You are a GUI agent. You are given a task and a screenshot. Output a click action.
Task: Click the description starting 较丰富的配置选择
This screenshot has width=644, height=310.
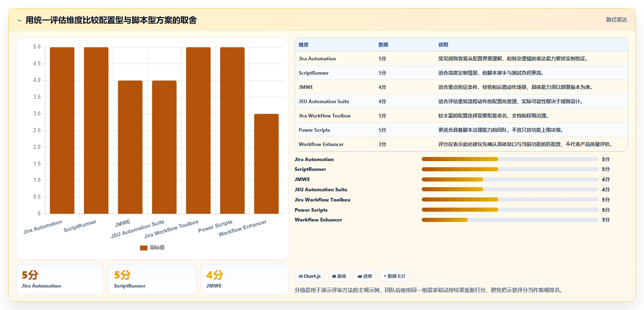pyautogui.click(x=494, y=116)
